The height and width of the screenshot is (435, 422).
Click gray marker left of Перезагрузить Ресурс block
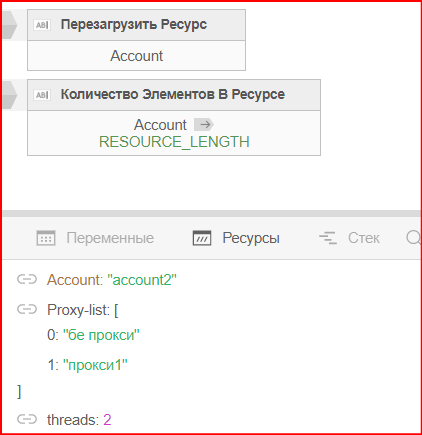pyautogui.click(x=9, y=25)
